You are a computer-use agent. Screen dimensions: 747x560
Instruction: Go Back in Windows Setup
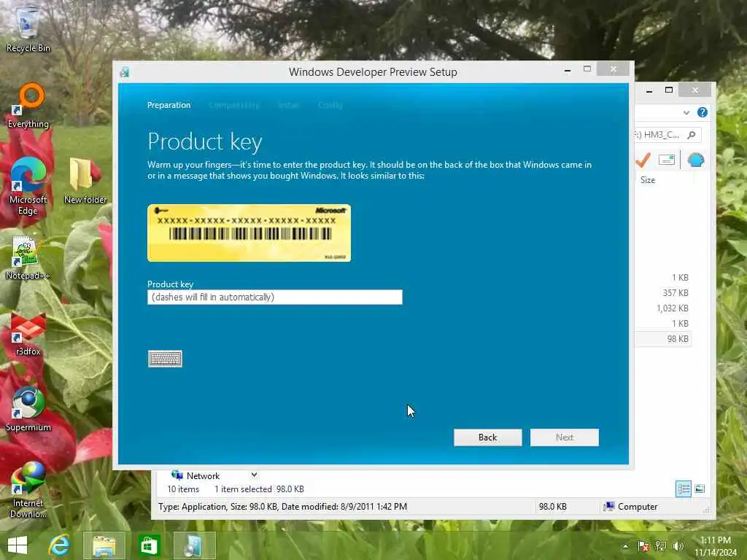point(487,437)
